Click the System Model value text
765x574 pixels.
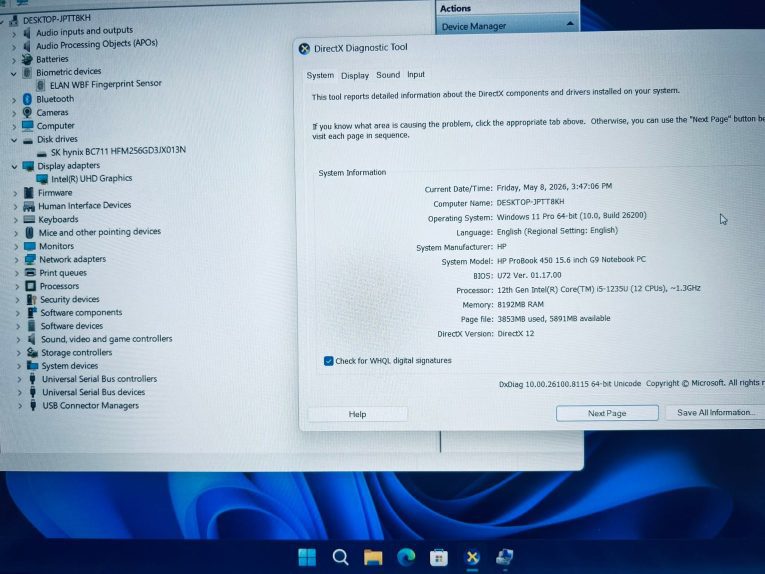(x=571, y=260)
